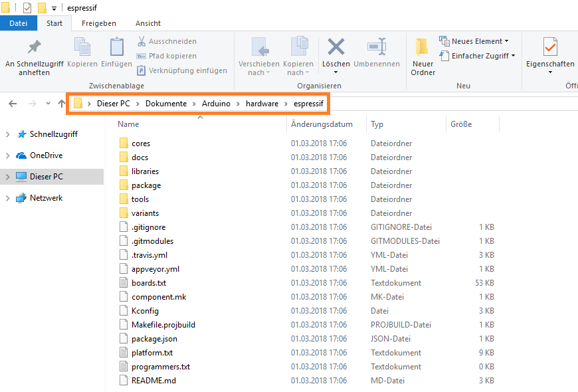Select the package.json file

pos(154,339)
